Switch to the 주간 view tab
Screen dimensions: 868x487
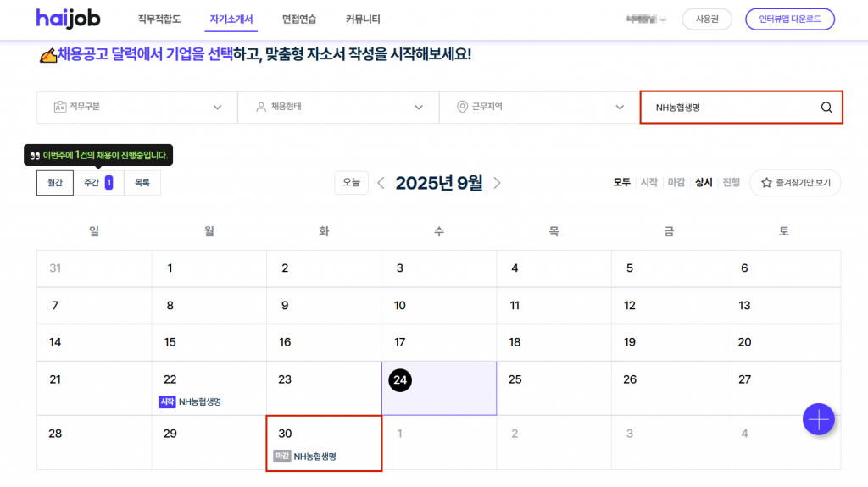coord(97,183)
